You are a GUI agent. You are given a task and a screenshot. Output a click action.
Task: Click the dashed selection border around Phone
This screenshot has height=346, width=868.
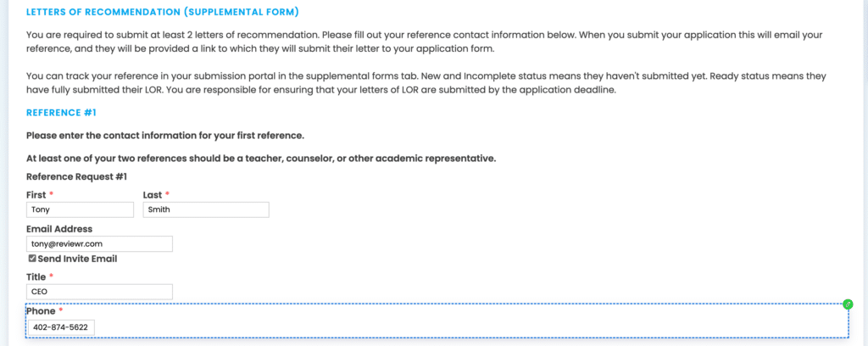pyautogui.click(x=437, y=304)
